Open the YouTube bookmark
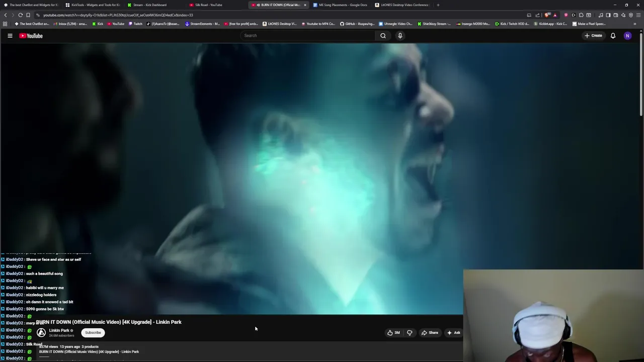The width and height of the screenshot is (644, 362). click(115, 24)
